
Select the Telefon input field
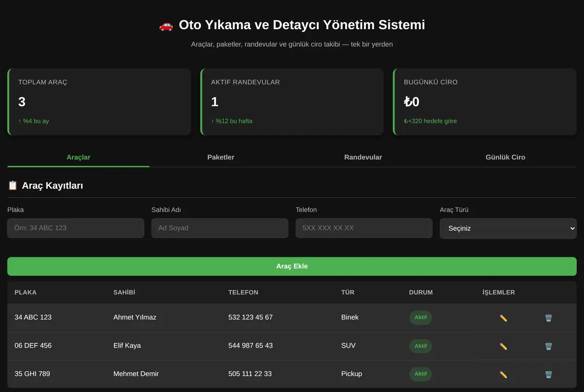(x=364, y=228)
